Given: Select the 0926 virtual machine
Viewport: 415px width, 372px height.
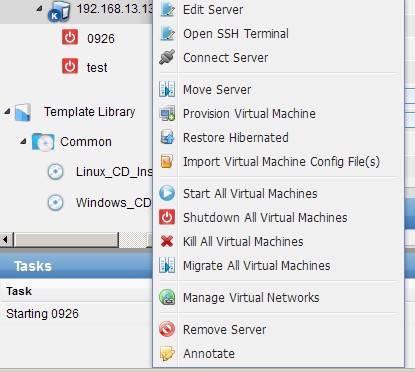Looking at the screenshot, I should coord(101,39).
